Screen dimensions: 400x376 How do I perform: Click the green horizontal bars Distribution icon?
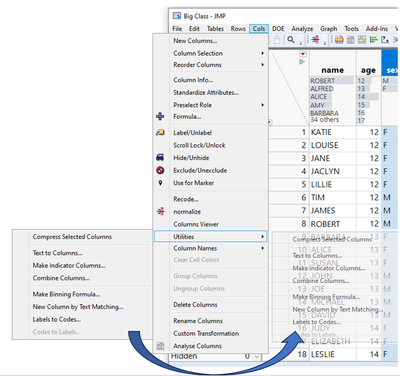374,40
